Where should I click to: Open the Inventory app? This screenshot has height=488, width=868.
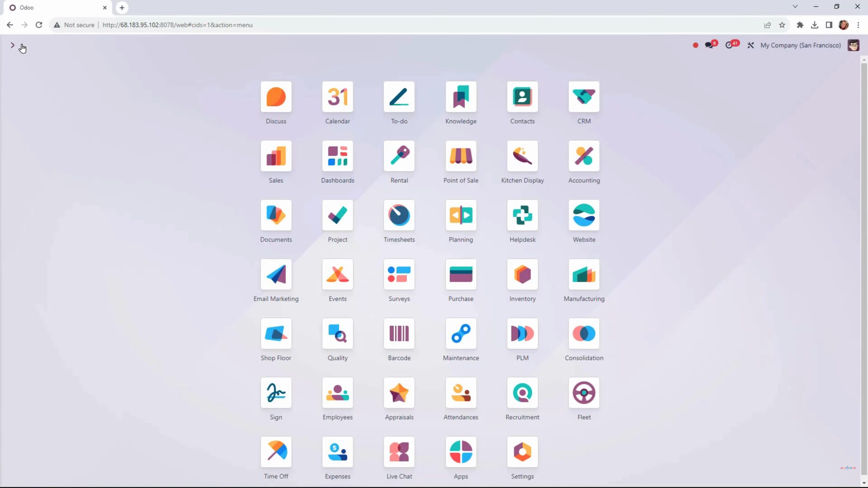(523, 274)
